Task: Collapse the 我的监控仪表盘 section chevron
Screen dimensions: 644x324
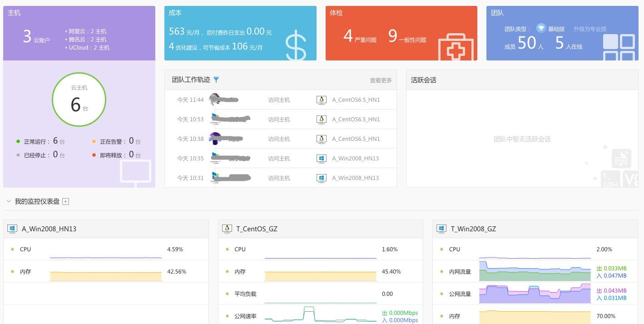Action: click(9, 201)
